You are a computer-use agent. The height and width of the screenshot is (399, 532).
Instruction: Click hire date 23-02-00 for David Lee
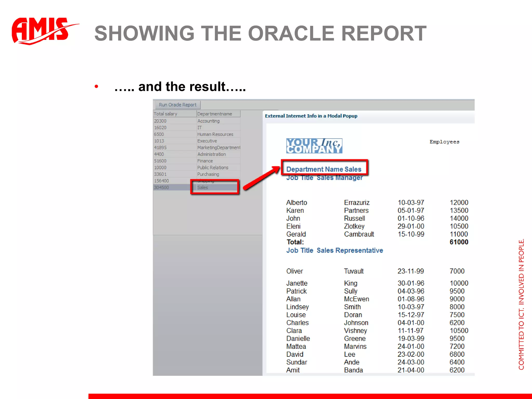[411, 354]
